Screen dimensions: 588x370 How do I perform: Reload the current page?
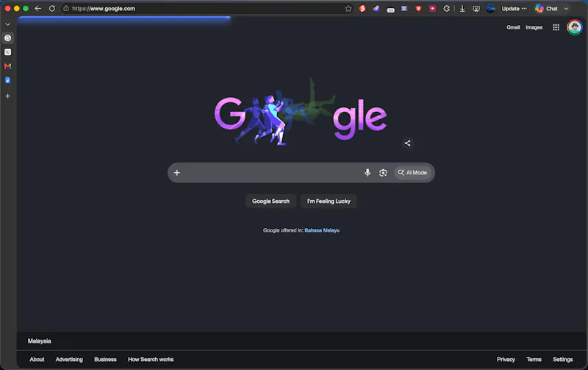click(52, 8)
